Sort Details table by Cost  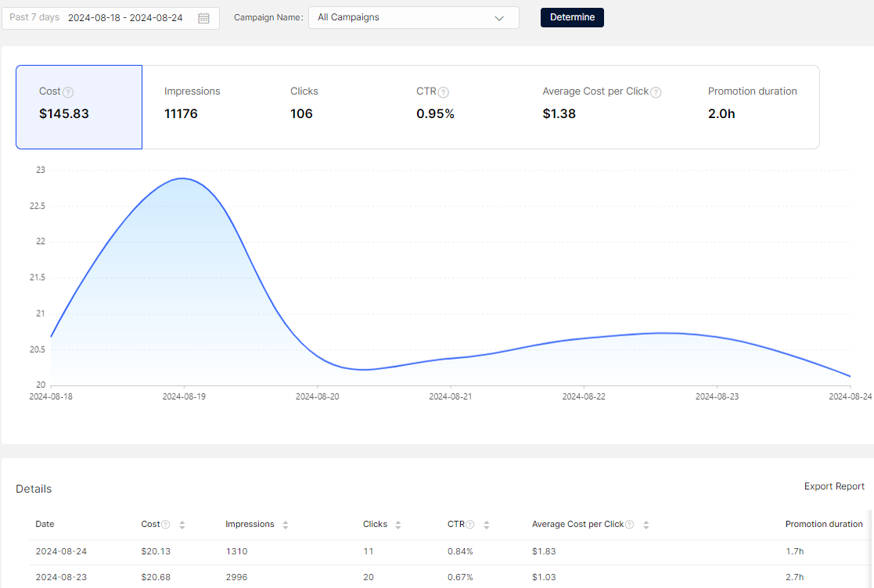(x=182, y=525)
